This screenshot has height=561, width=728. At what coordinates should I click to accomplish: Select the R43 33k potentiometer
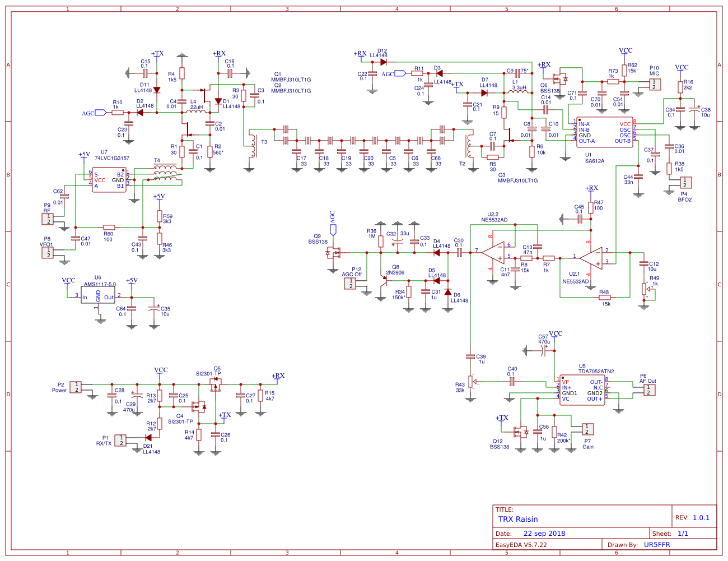(471, 383)
